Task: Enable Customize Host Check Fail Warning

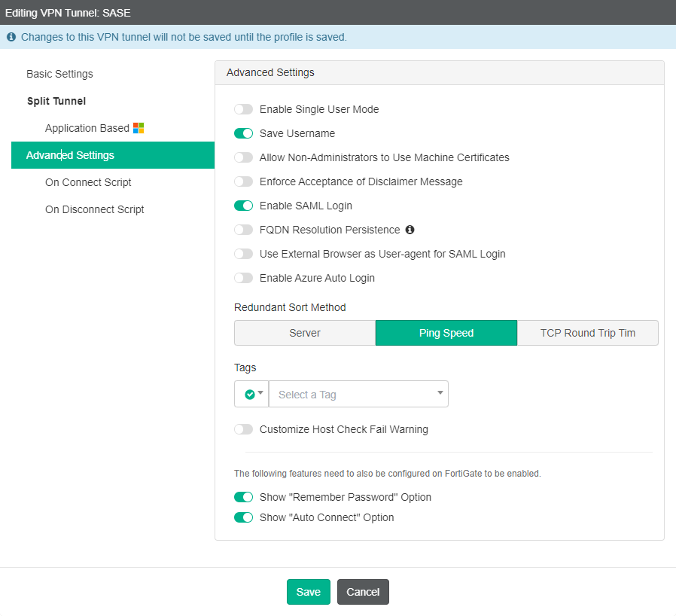Action: (x=243, y=428)
